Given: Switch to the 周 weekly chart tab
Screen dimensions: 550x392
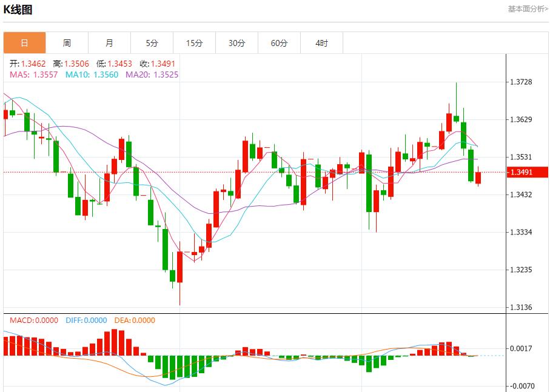Looking at the screenshot, I should [67, 42].
